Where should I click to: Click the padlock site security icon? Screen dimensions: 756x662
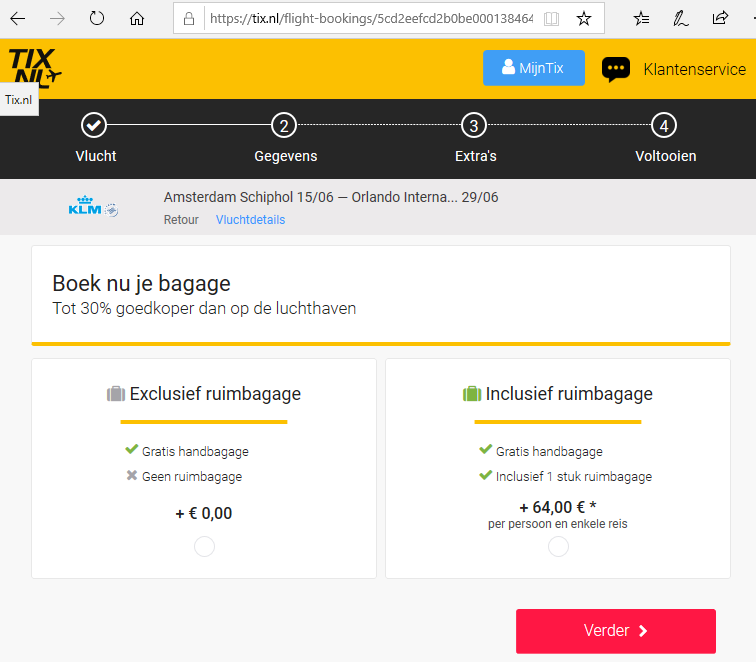[x=189, y=19]
